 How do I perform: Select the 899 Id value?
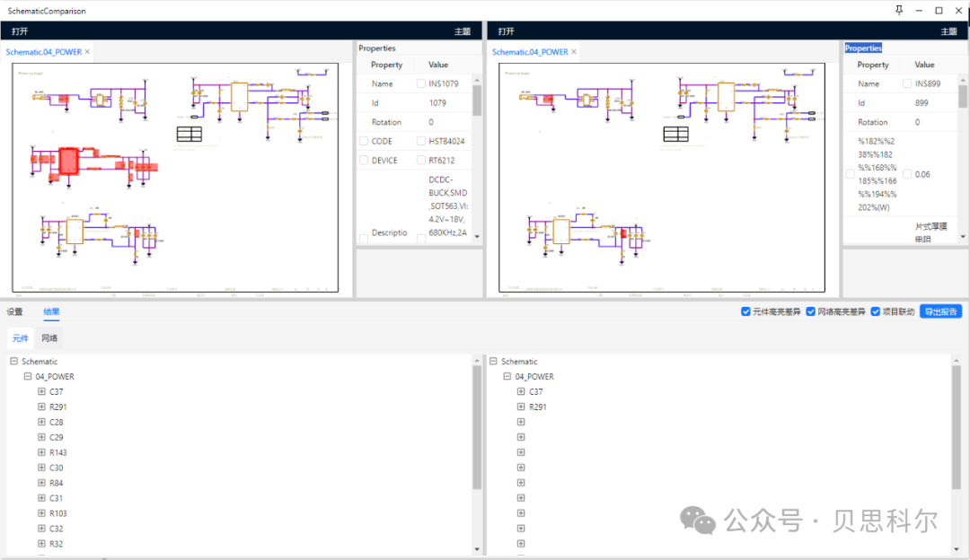coord(921,103)
